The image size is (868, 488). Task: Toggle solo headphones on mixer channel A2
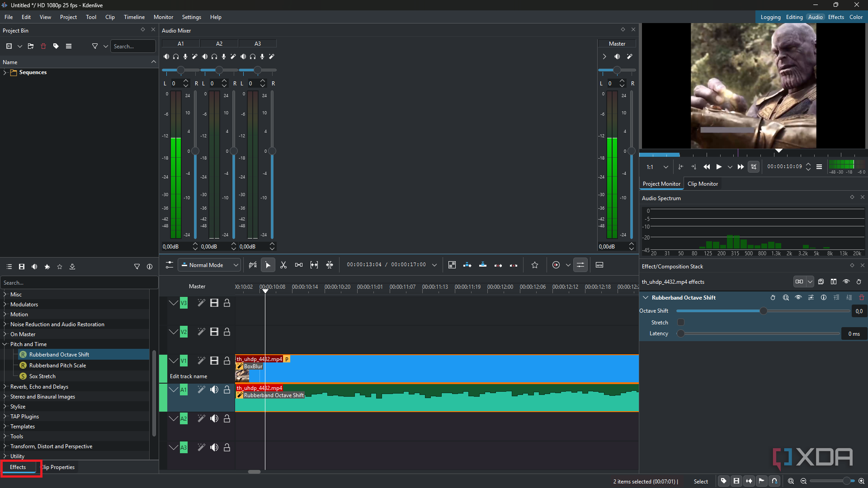coord(214,56)
